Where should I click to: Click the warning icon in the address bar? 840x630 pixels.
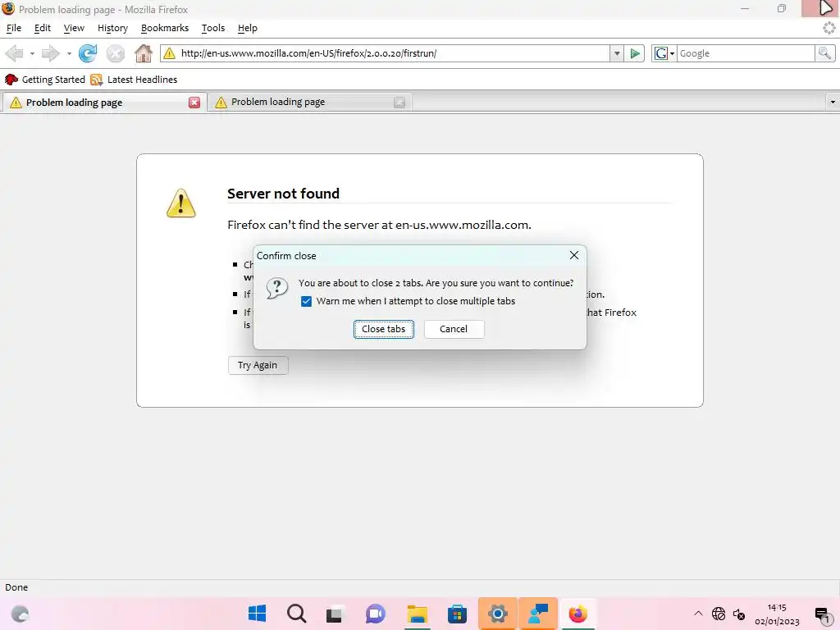[x=169, y=53]
